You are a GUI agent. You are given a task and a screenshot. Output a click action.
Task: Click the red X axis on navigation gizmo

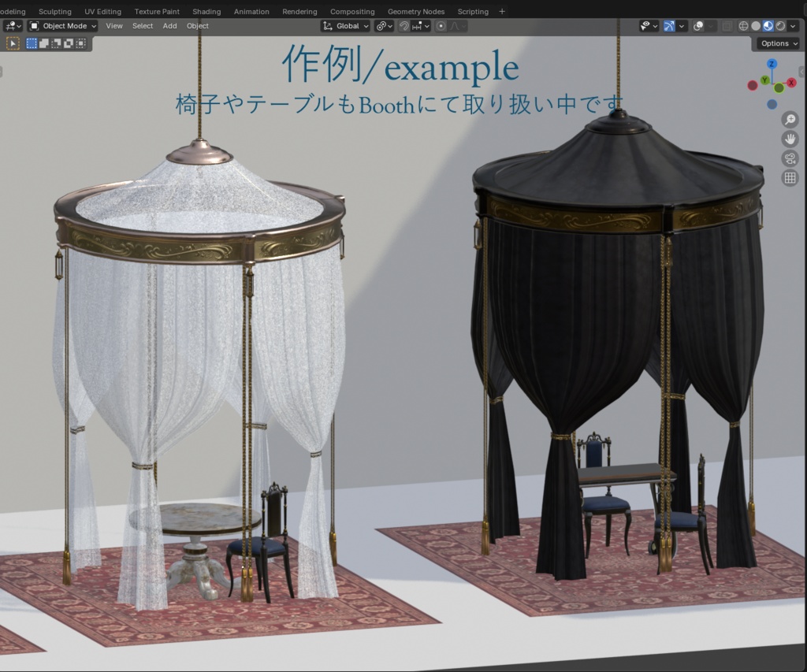[x=790, y=82]
